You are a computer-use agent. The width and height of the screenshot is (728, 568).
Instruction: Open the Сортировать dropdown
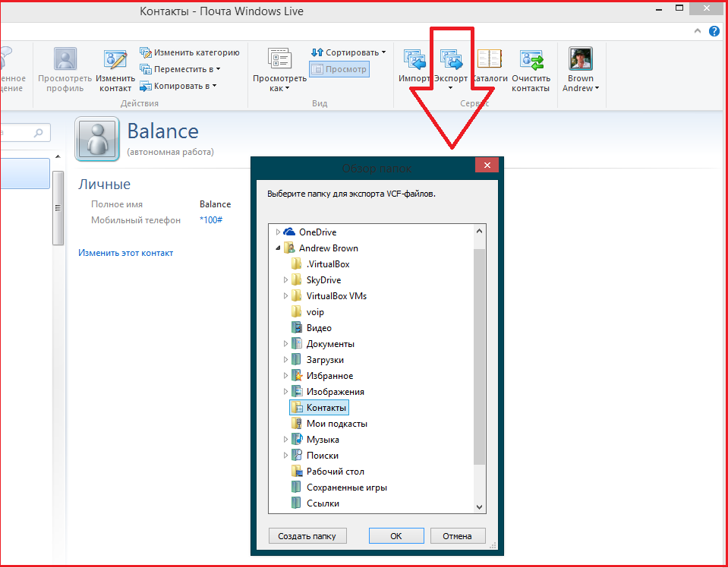click(x=348, y=52)
